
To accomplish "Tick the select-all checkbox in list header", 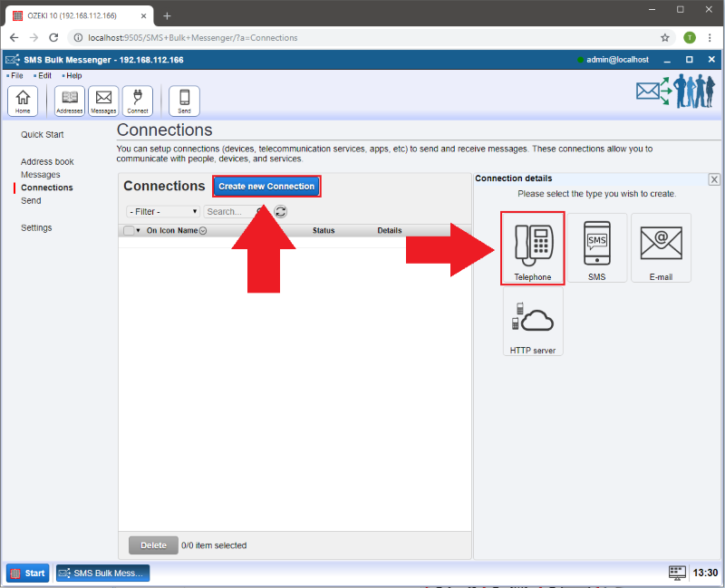I will pyautogui.click(x=129, y=231).
